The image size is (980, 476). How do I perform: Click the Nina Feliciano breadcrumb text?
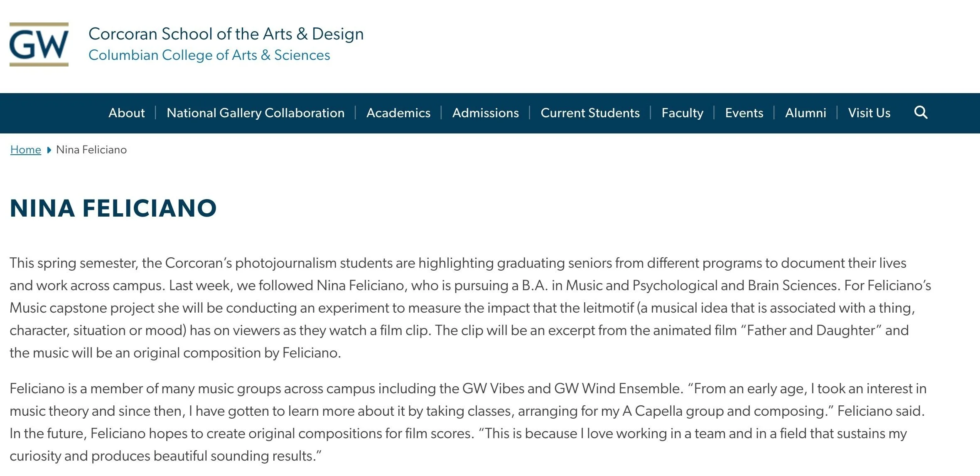pos(91,150)
